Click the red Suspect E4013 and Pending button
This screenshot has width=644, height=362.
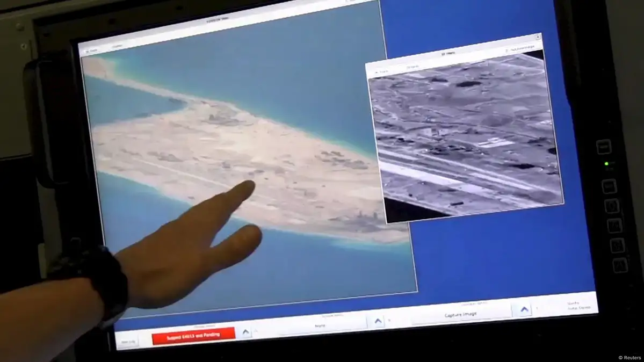coord(193,334)
